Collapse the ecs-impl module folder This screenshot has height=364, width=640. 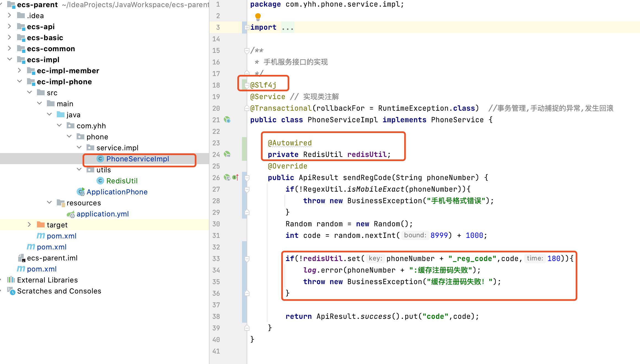[10, 59]
